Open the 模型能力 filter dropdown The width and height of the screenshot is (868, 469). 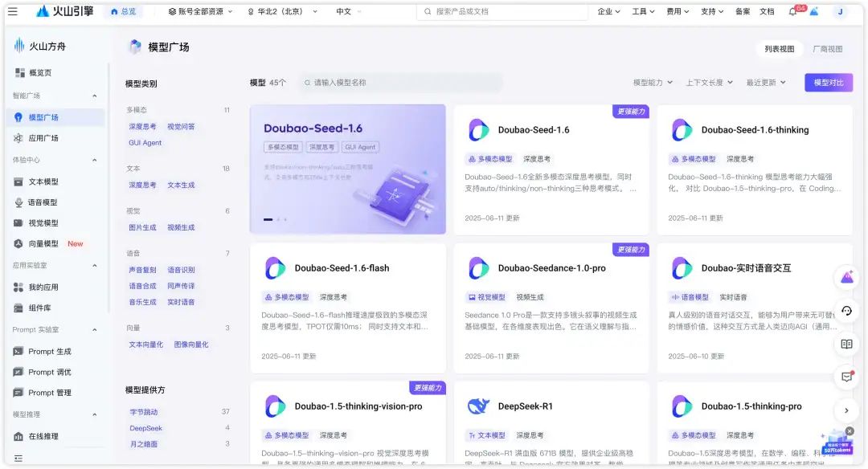pyautogui.click(x=653, y=83)
